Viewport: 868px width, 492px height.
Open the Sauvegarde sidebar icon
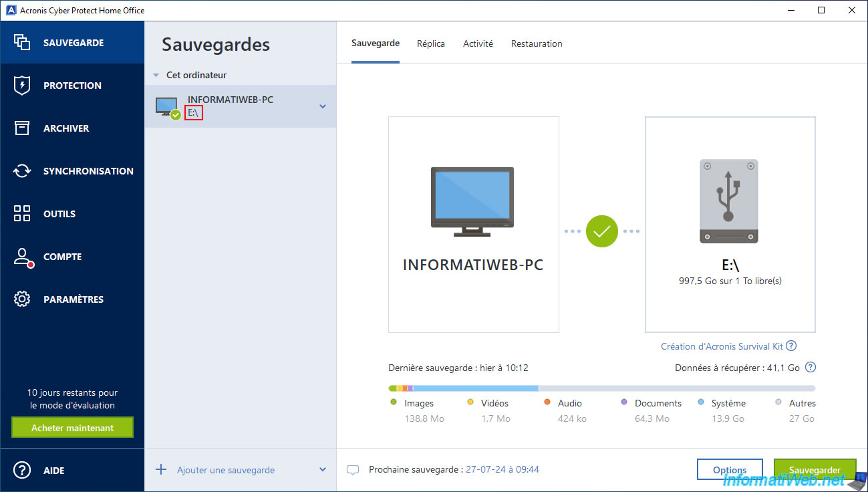click(x=22, y=42)
